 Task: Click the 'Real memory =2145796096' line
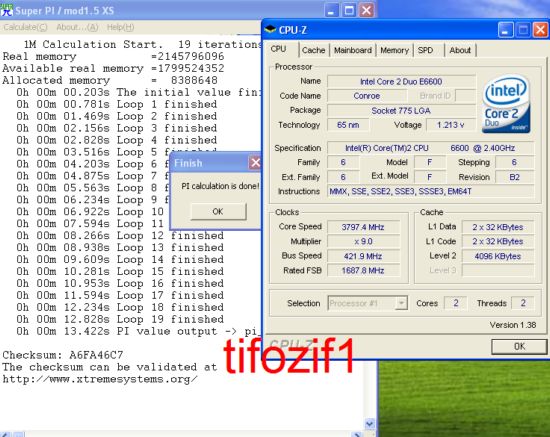click(x=113, y=56)
